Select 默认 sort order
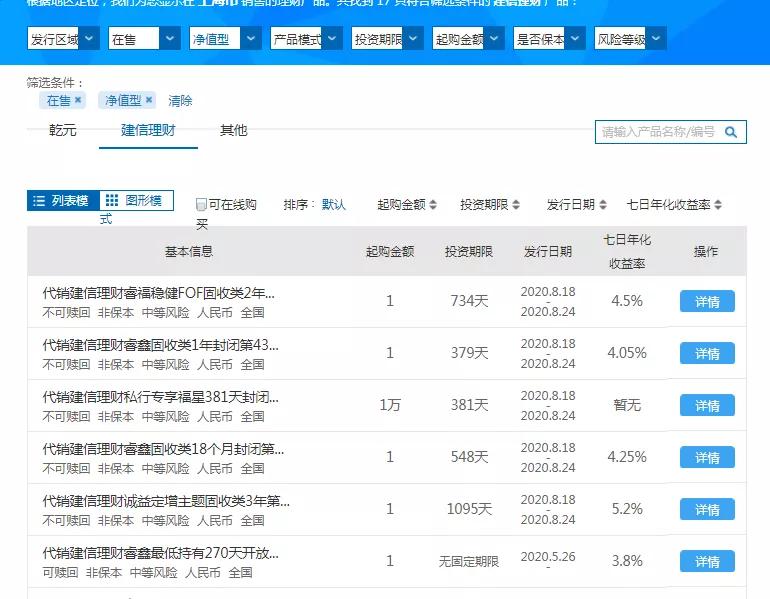770x599 pixels. [334, 205]
